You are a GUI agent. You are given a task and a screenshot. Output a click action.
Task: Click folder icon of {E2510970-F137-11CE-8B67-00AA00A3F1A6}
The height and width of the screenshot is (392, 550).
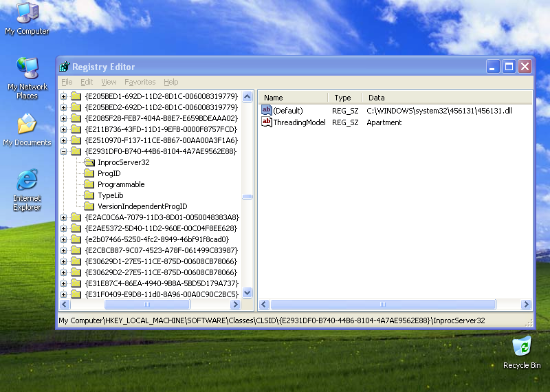76,140
